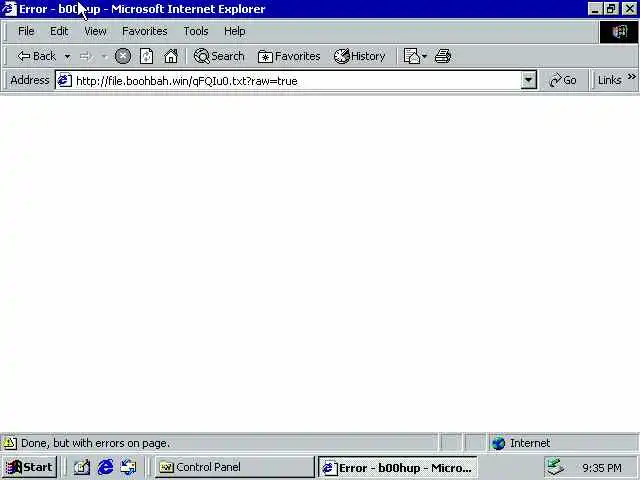The width and height of the screenshot is (640, 480).
Task: Open the File menu
Action: (x=26, y=31)
